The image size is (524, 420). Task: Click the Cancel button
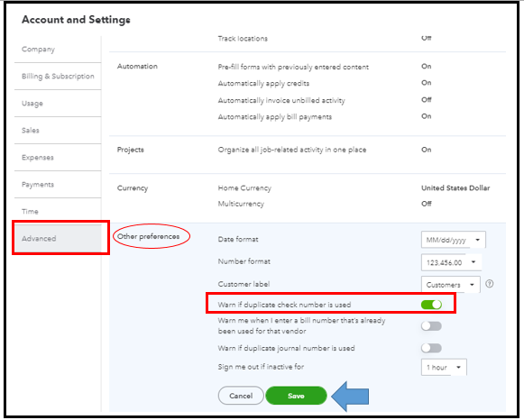[241, 396]
